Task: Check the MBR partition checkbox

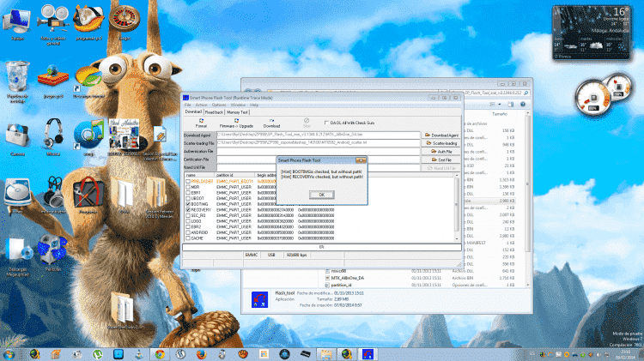Action: [188, 187]
